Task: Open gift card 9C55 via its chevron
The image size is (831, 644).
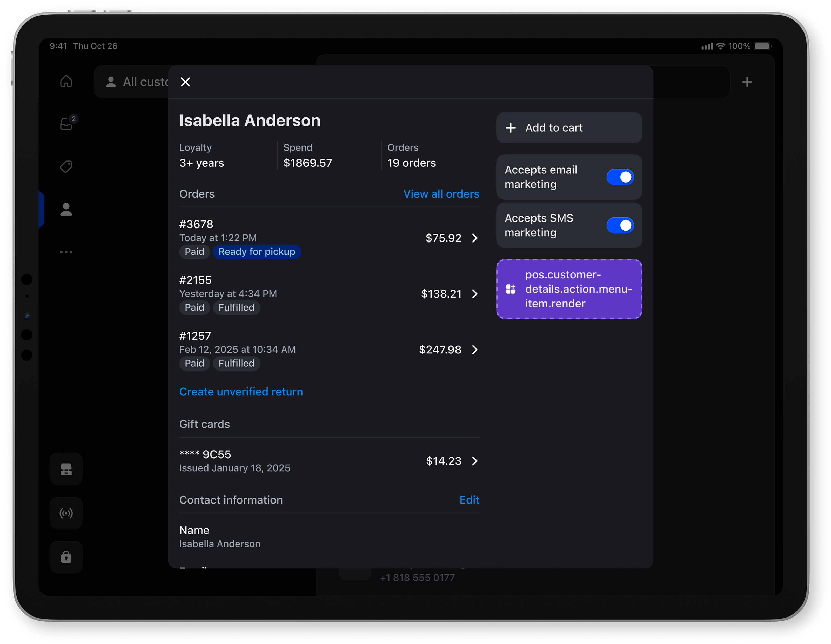Action: 474,461
